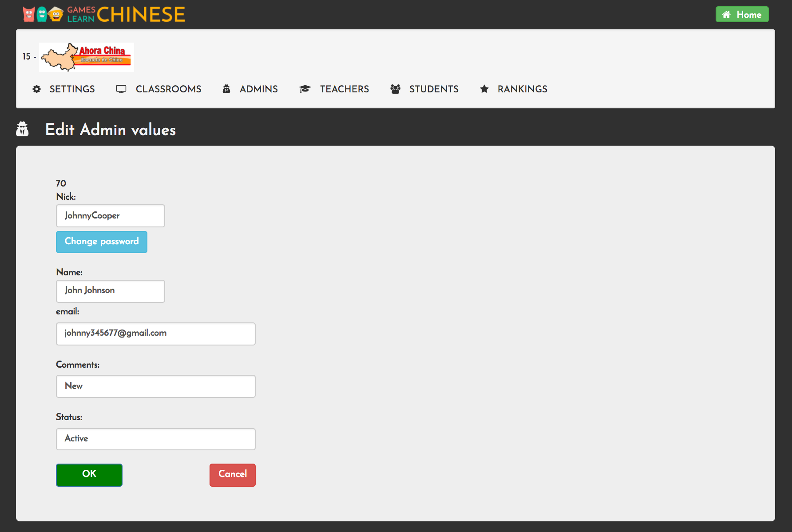Confirm changes with the OK button
Image resolution: width=792 pixels, height=532 pixels.
tap(89, 475)
